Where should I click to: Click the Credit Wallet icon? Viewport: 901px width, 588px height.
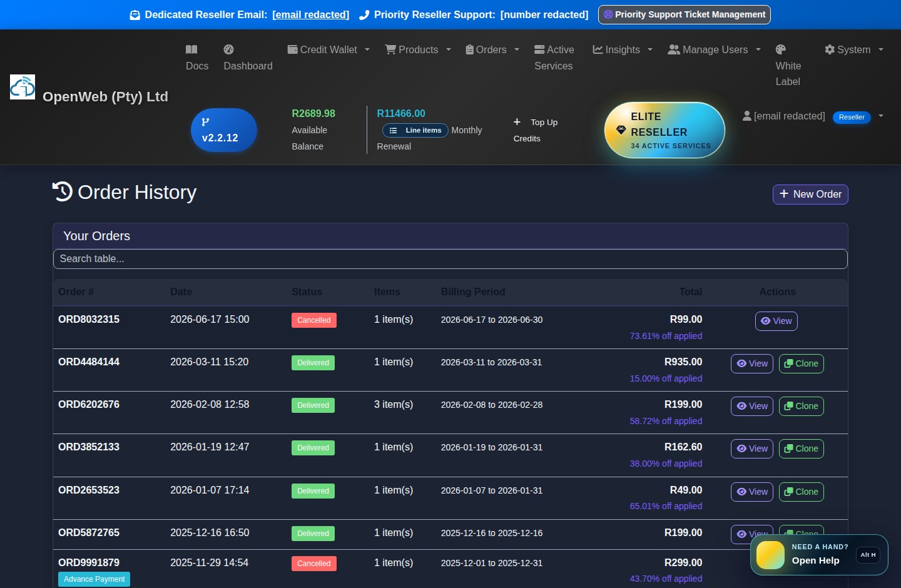292,49
